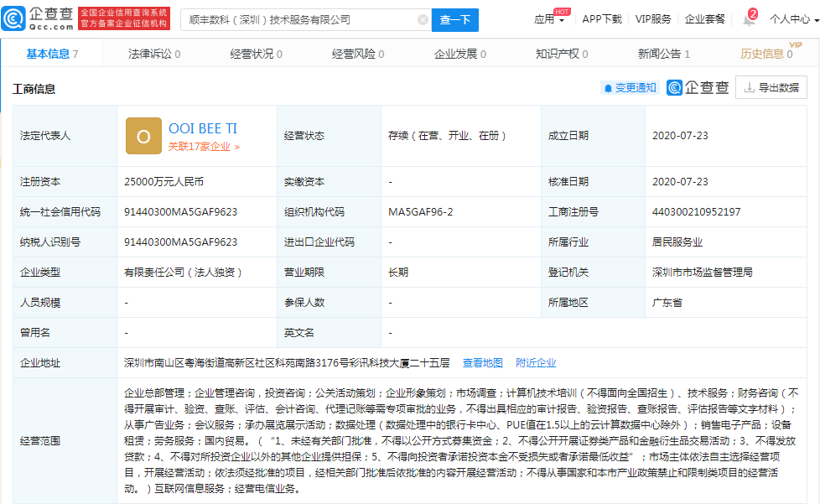Click the 企查查 watermark logo beside export
This screenshot has width=820, height=504.
pyautogui.click(x=698, y=87)
